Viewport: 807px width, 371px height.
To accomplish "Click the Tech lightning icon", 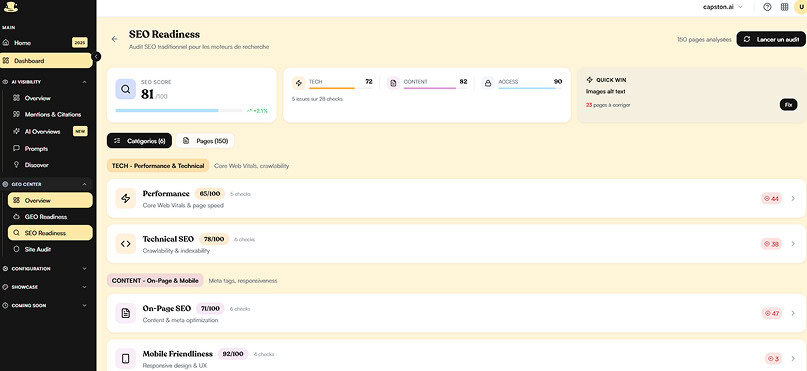I will pyautogui.click(x=299, y=83).
